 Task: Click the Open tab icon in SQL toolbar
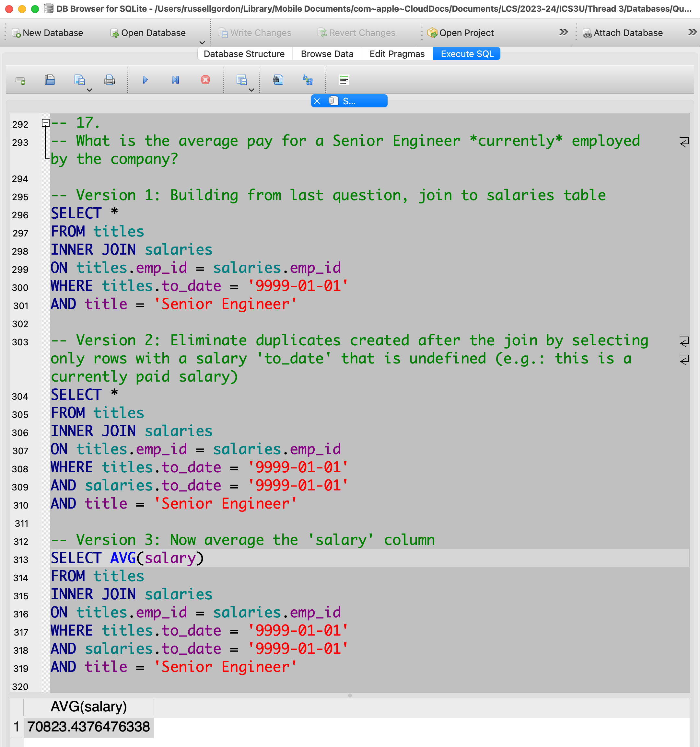coord(20,80)
